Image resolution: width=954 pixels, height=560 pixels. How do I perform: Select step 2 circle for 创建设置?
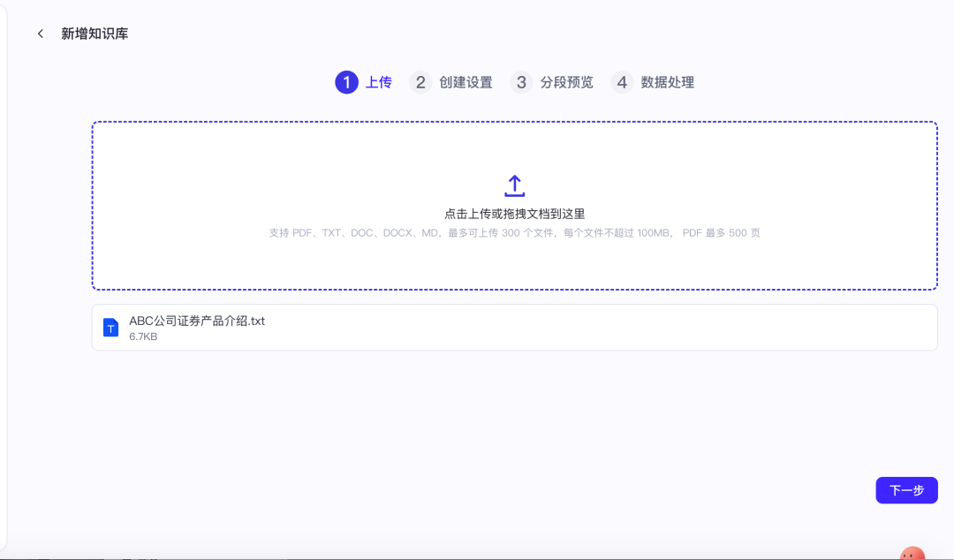(420, 82)
